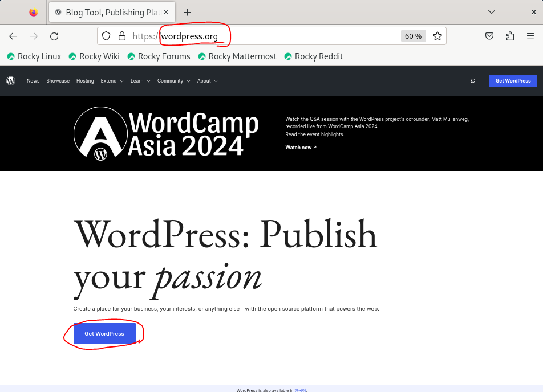This screenshot has width=543, height=392.
Task: Click Get WordPress button in the header
Action: [x=513, y=81]
